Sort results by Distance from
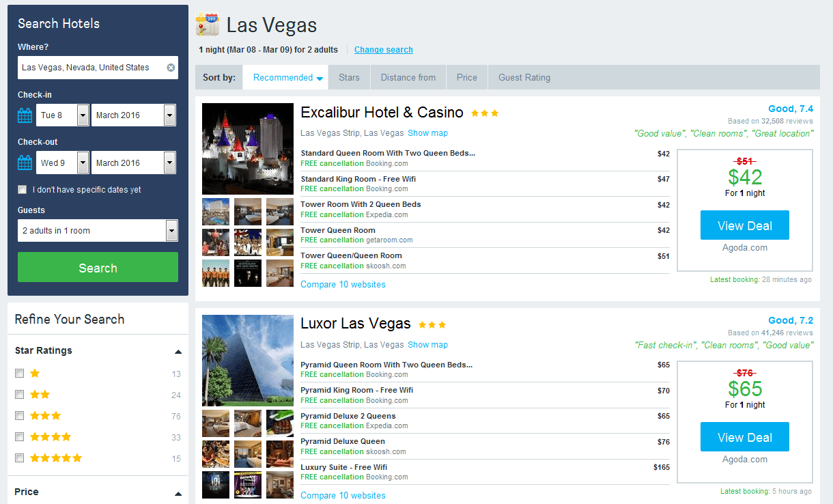 click(x=408, y=78)
